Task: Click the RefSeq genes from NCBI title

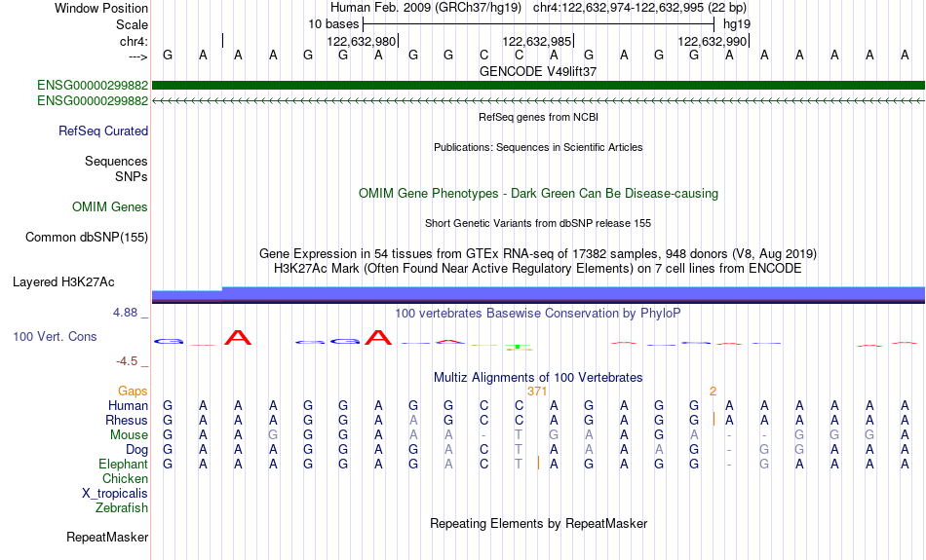Action: tap(538, 117)
